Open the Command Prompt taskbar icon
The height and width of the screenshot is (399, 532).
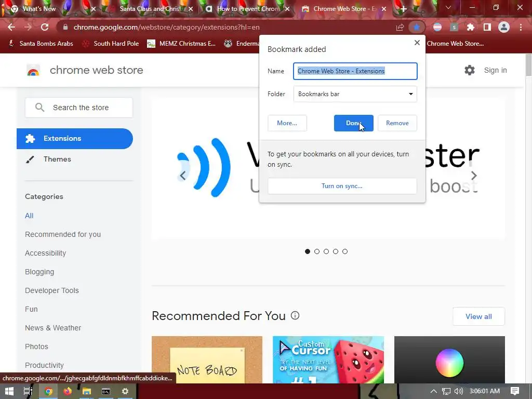point(106,391)
